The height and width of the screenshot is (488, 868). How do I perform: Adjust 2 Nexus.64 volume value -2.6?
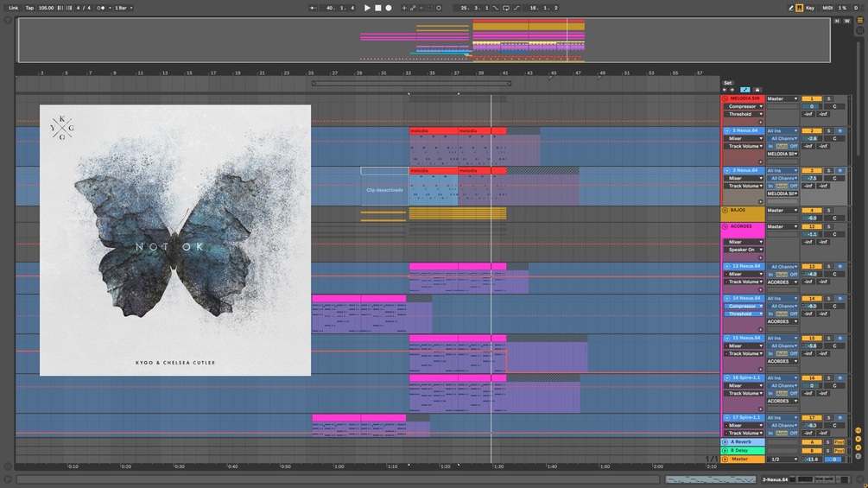point(812,138)
